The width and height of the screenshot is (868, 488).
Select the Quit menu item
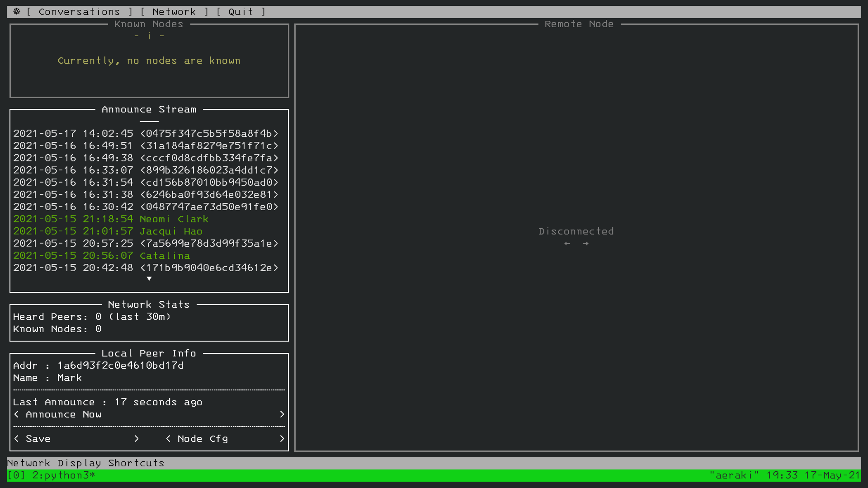(241, 12)
